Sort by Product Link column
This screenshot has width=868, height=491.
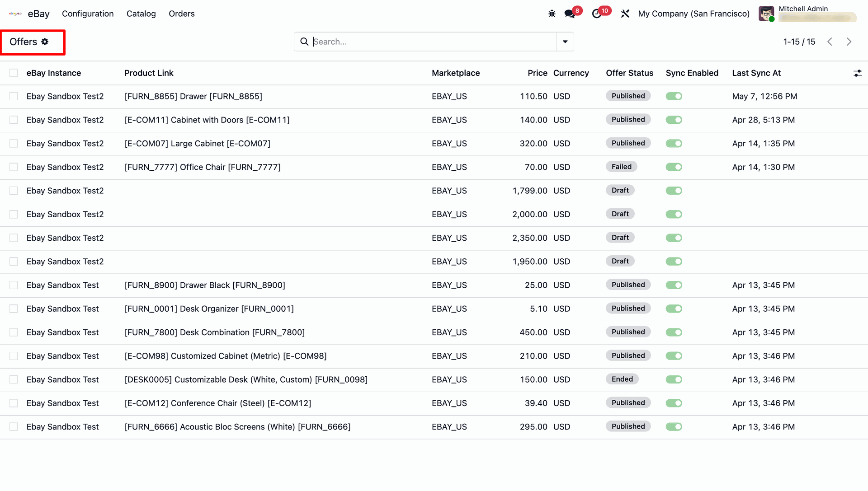pyautogui.click(x=149, y=73)
